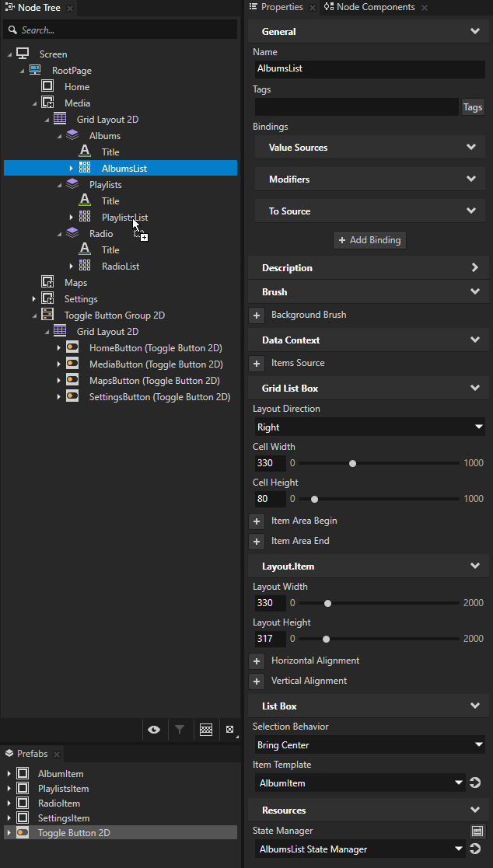Open the Selection Behavior dropdown showing Bring Center
Viewport: 493px width, 868px height.
[369, 744]
